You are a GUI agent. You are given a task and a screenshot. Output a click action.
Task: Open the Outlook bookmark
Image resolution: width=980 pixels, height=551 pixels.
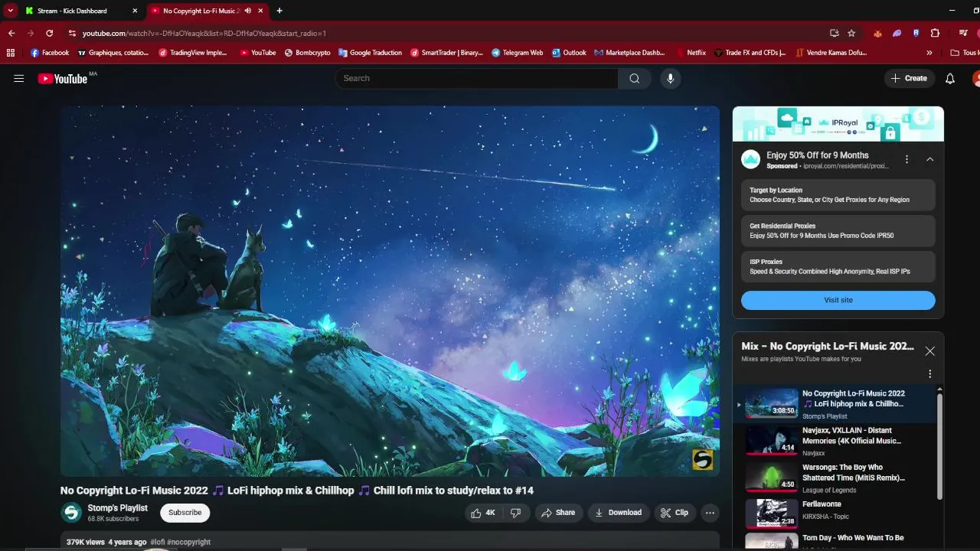pos(569,53)
